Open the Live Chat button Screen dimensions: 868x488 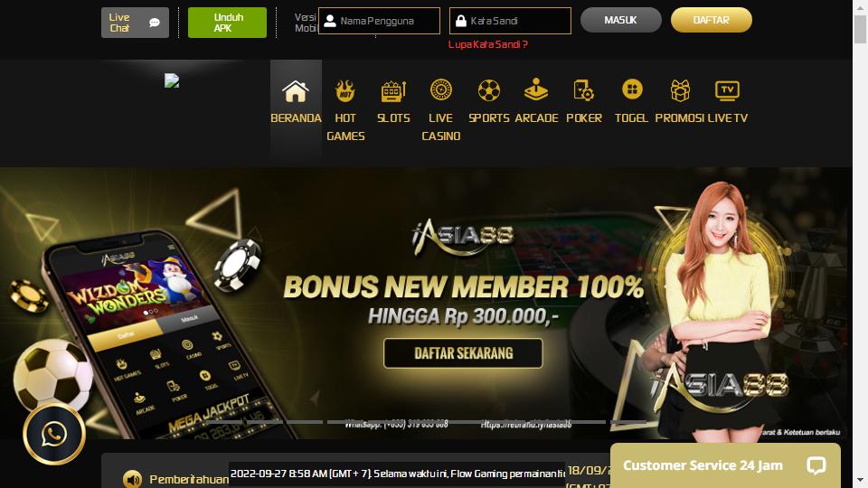coord(135,23)
